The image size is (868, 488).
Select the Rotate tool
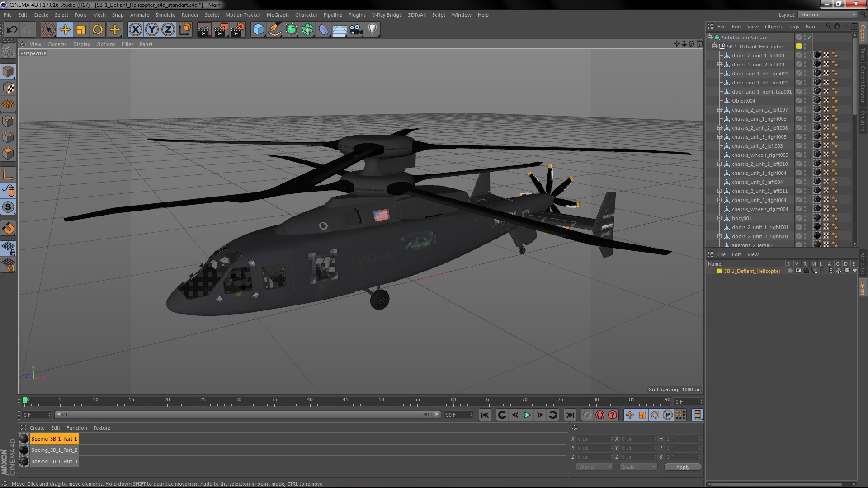(x=98, y=30)
